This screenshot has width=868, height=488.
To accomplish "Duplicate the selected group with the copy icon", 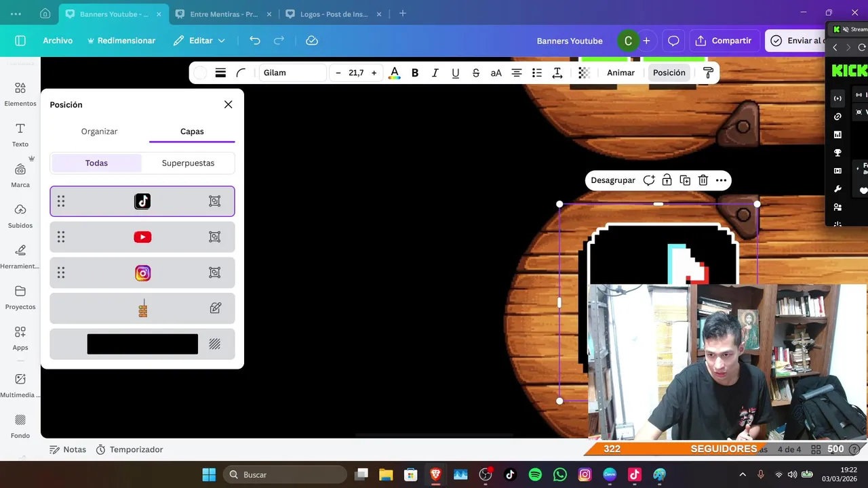I will pos(685,180).
